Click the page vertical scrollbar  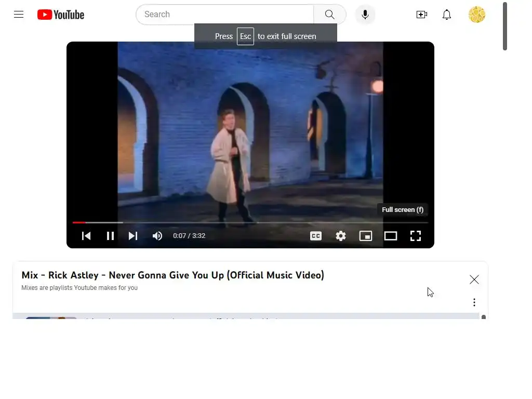(x=505, y=26)
